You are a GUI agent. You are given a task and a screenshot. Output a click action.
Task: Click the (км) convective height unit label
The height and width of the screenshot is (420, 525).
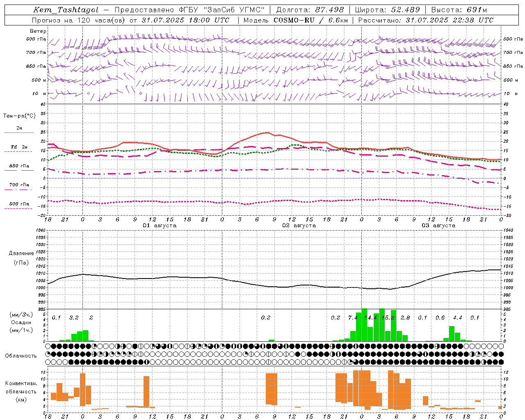(x=21, y=399)
